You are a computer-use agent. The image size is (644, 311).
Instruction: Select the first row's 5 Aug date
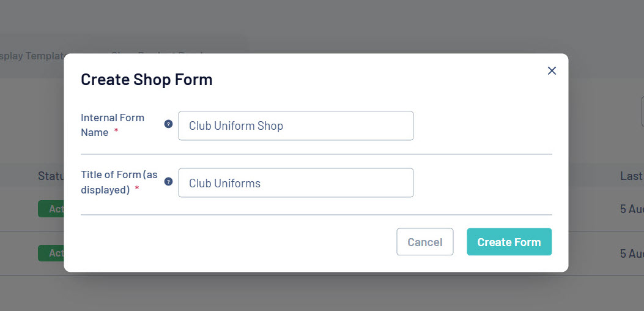pos(632,209)
